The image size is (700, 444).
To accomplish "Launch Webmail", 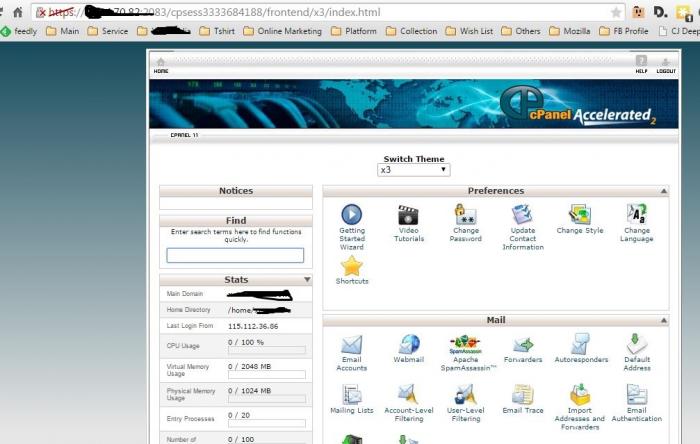I will click(x=408, y=349).
